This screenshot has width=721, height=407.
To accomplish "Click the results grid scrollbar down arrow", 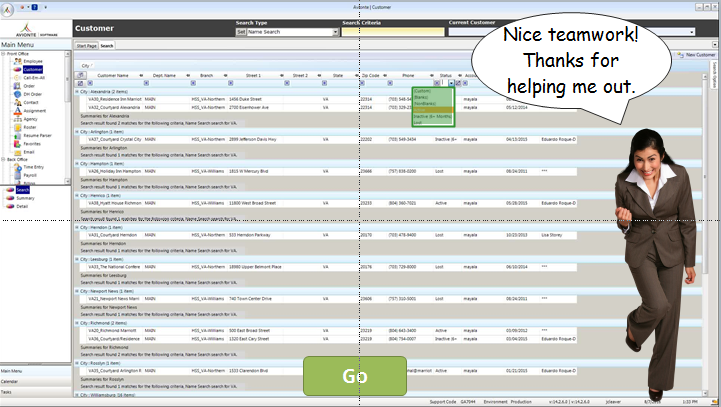I will (704, 394).
